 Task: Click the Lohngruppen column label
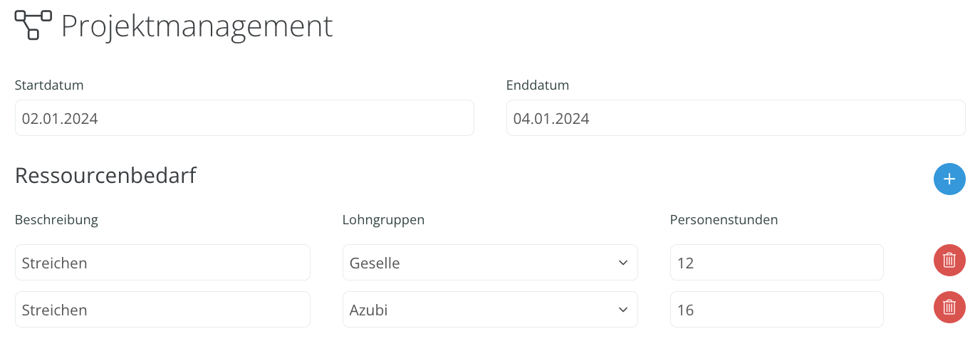click(384, 219)
